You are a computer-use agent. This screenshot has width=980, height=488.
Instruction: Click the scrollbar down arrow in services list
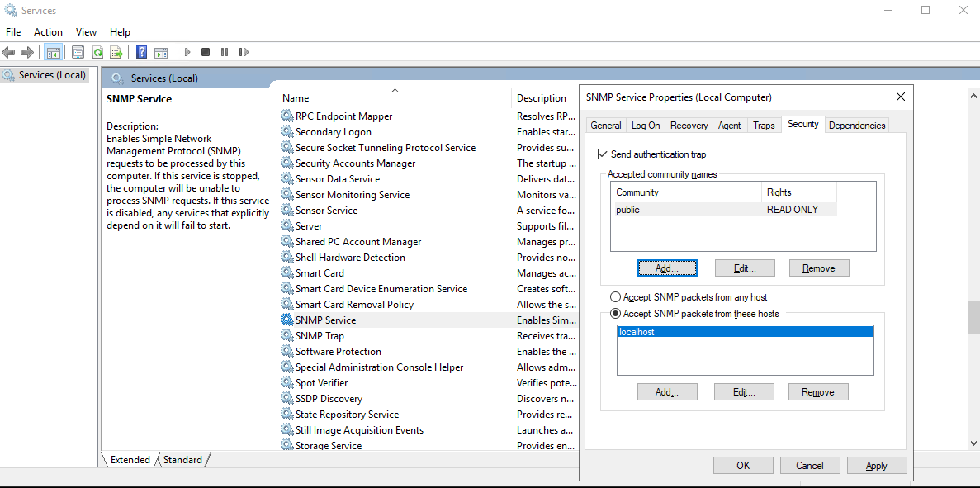[x=973, y=443]
